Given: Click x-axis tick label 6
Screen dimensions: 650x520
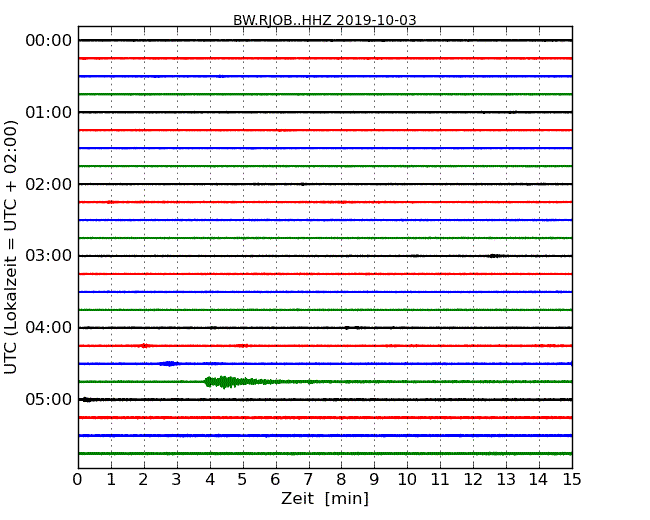Looking at the screenshot, I should pyautogui.click(x=276, y=480).
